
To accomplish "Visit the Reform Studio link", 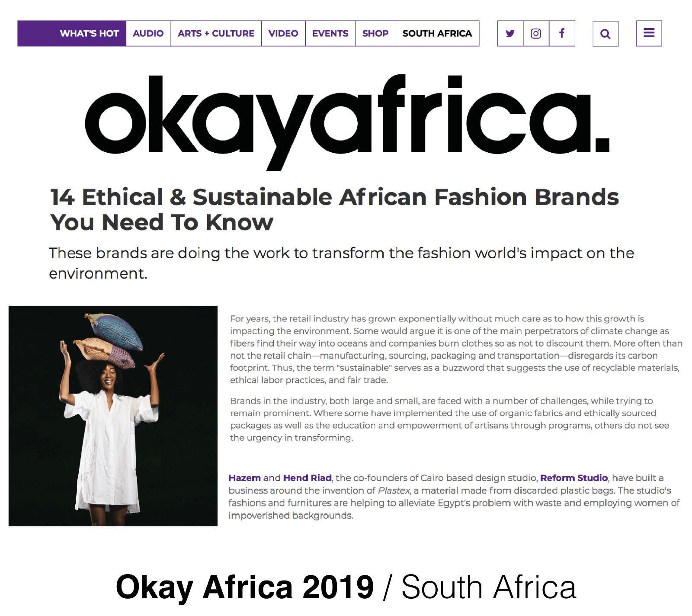I will (574, 478).
